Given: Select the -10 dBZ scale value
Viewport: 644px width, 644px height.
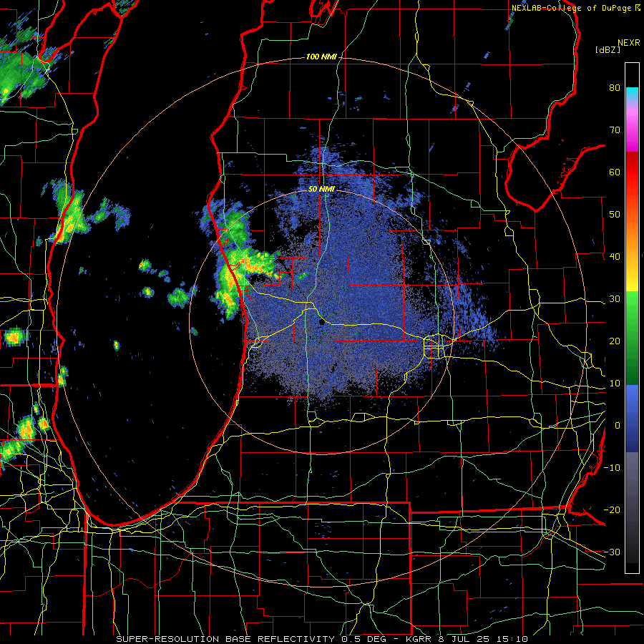Looking at the screenshot, I should click(x=612, y=468).
